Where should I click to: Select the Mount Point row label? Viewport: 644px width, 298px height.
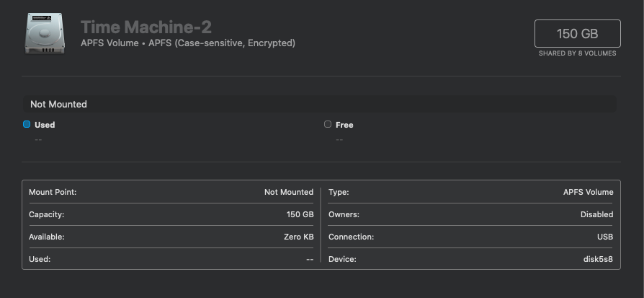coord(53,192)
